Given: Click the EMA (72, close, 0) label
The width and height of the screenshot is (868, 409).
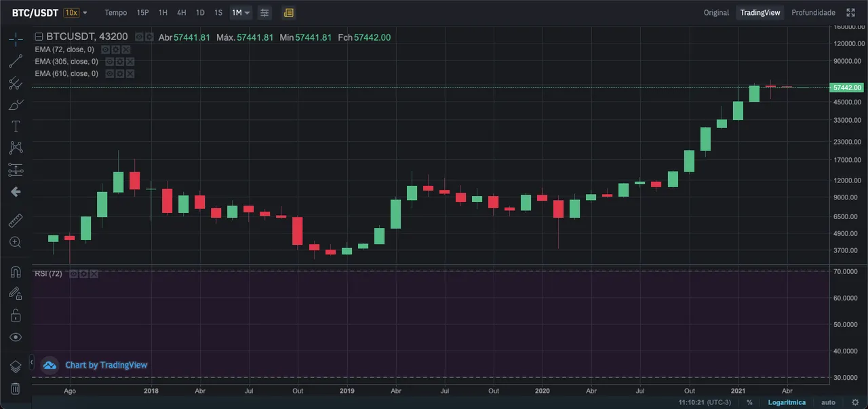Looking at the screenshot, I should (x=64, y=50).
